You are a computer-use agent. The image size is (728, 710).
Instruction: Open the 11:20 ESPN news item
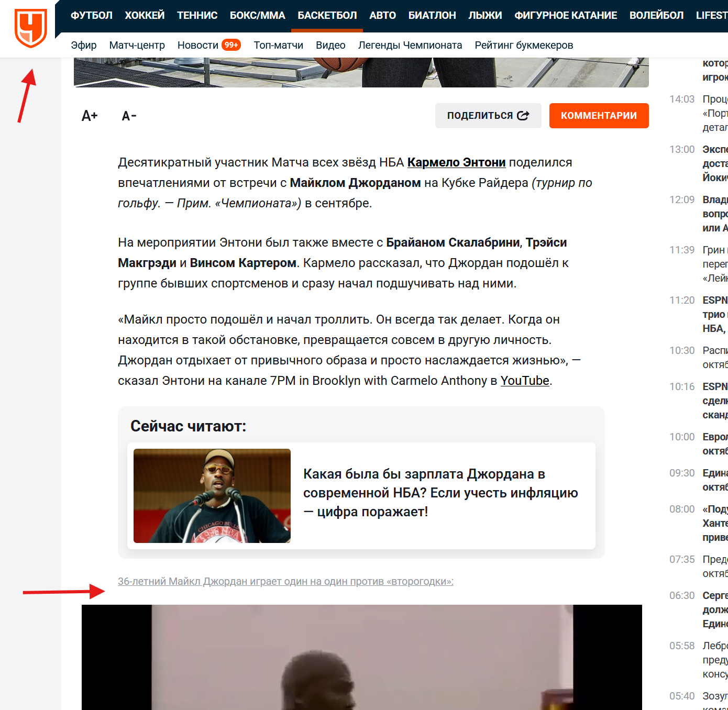coord(714,314)
